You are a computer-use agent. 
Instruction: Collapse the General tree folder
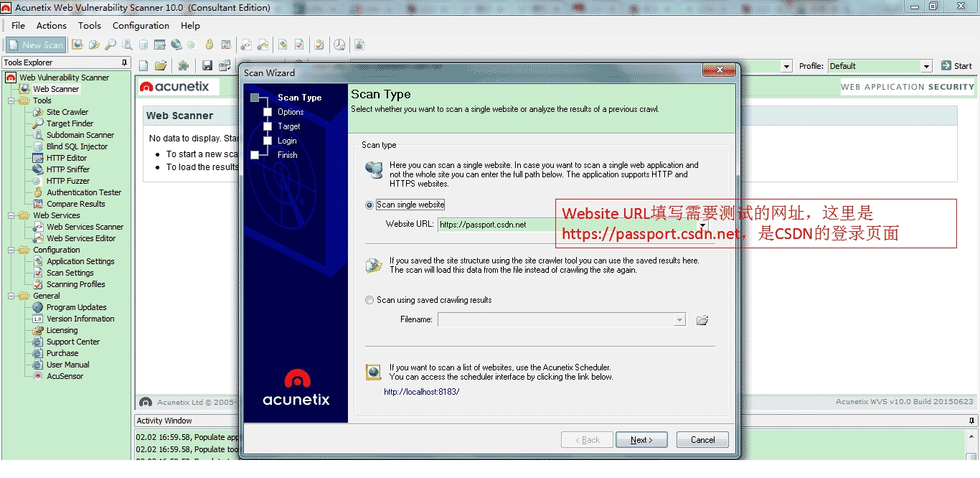11,296
